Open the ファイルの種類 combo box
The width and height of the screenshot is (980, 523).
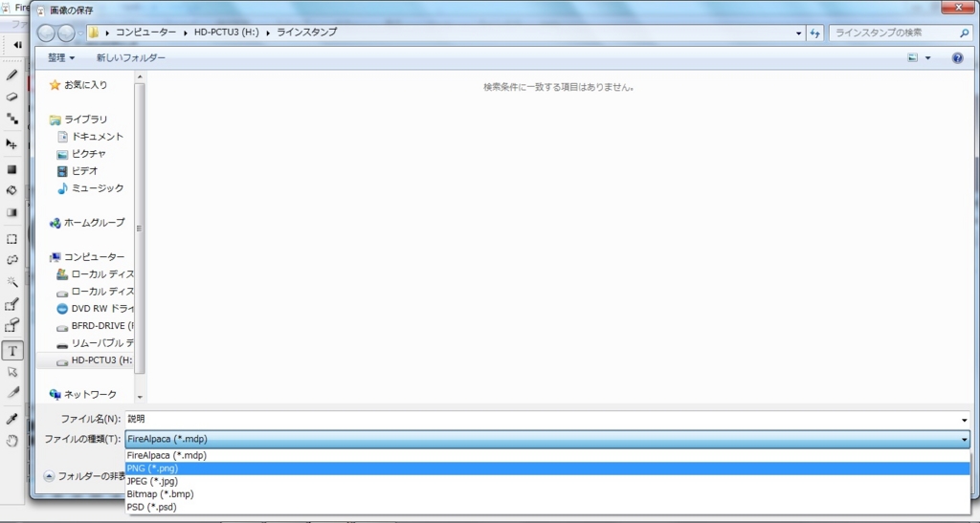coord(547,440)
